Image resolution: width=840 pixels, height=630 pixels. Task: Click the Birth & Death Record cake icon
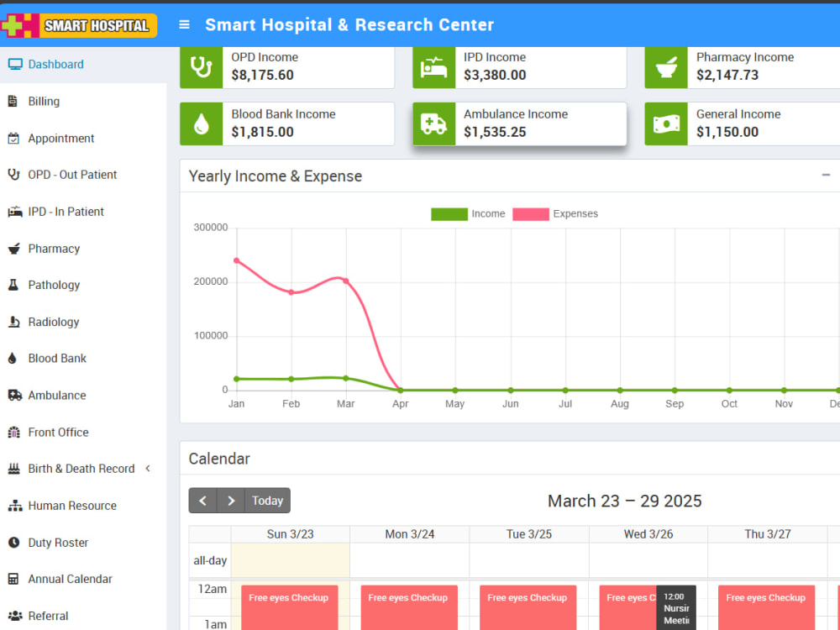point(14,469)
